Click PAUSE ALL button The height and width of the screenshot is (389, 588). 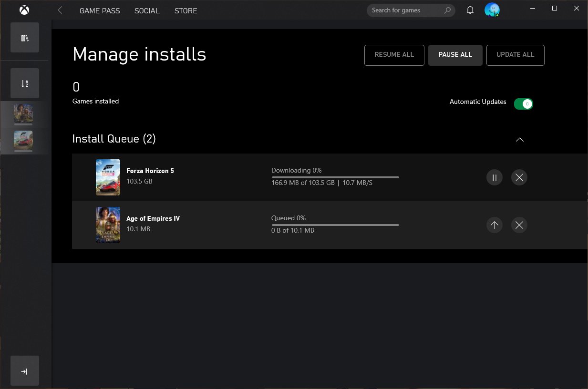tap(455, 55)
